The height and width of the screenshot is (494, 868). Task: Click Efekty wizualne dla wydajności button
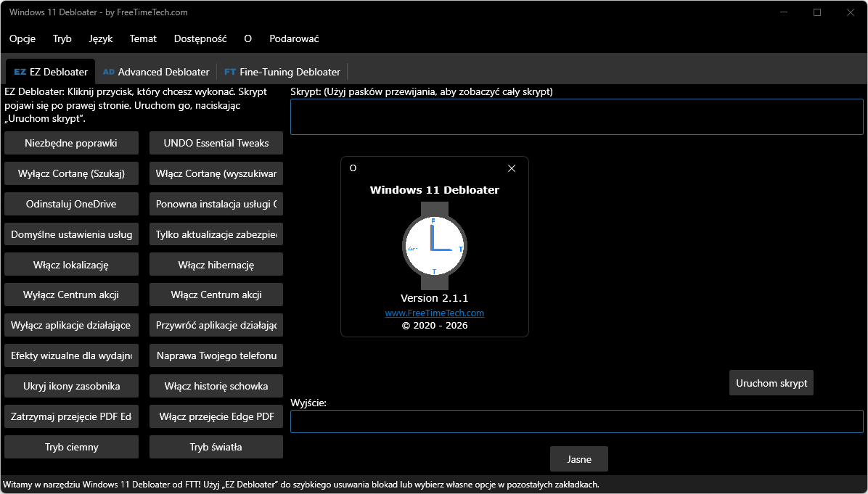pyautogui.click(x=71, y=355)
